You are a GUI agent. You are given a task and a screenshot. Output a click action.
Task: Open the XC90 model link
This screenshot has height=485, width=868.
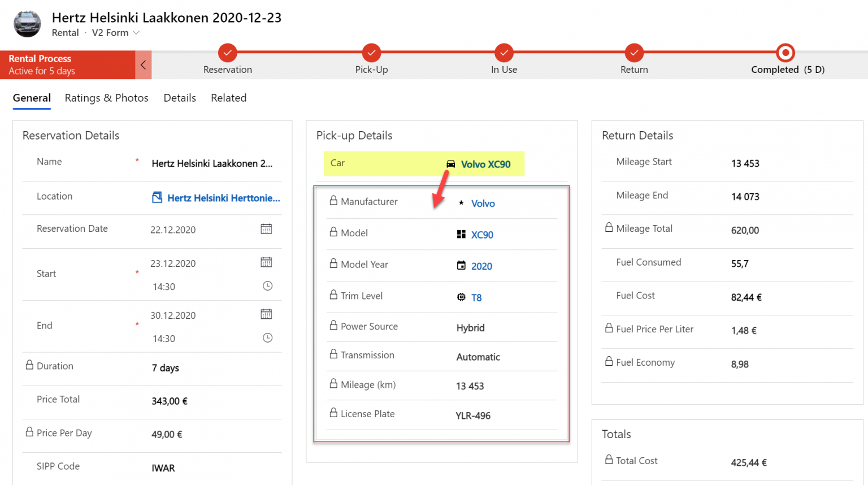coord(482,235)
